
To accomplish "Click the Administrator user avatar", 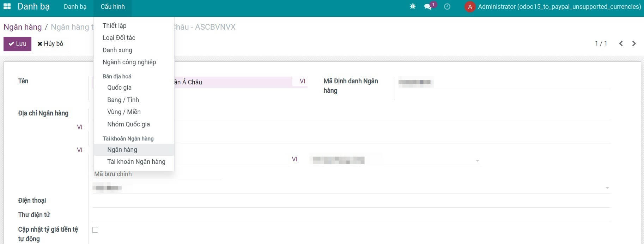I will (470, 7).
